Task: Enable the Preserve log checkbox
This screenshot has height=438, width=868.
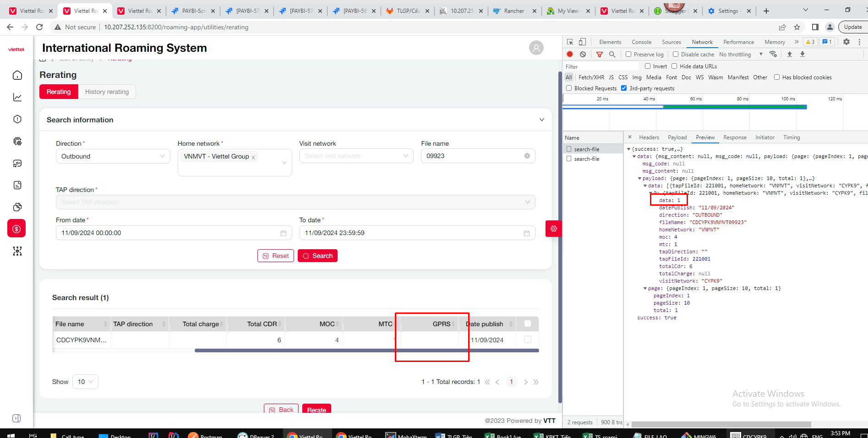Action: 628,54
